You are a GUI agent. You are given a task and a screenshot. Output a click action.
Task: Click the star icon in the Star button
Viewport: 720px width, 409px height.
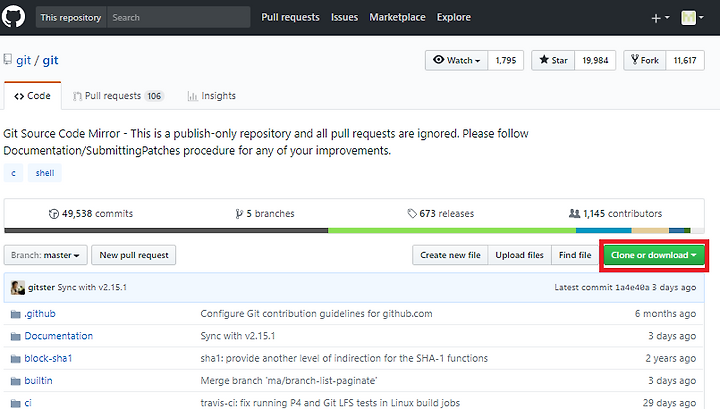(x=544, y=60)
